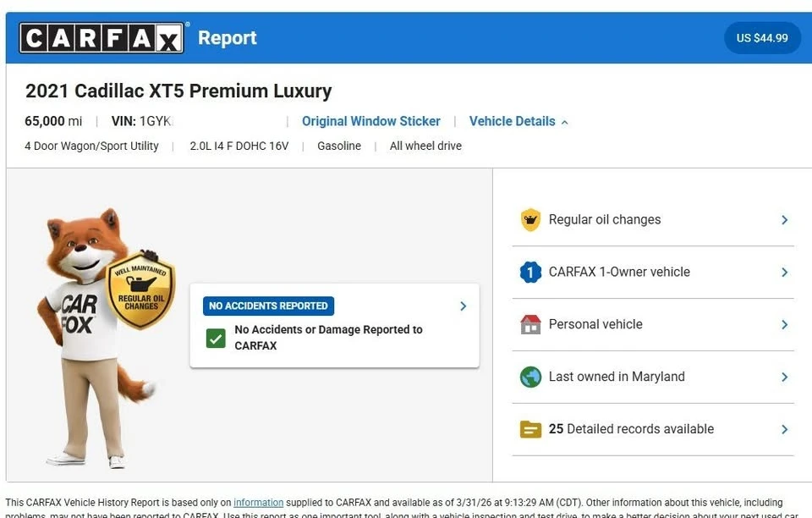812x518 pixels.
Task: Expand Last owned in Maryland chevron
Action: (x=785, y=377)
